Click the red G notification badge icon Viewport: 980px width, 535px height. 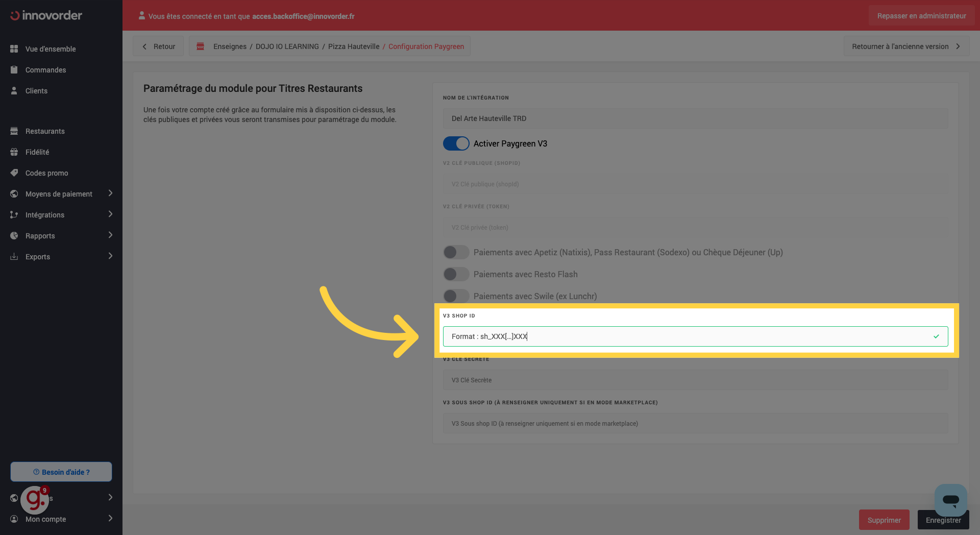tap(35, 499)
